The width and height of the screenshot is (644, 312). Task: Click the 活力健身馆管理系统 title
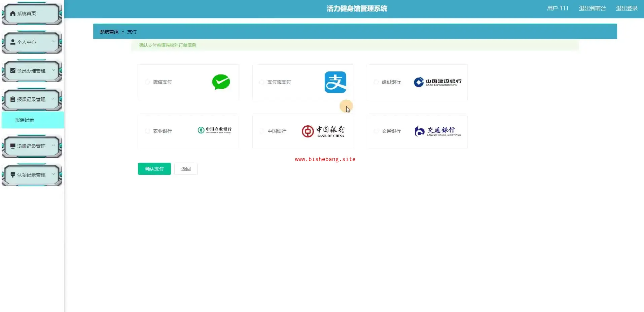pyautogui.click(x=357, y=8)
